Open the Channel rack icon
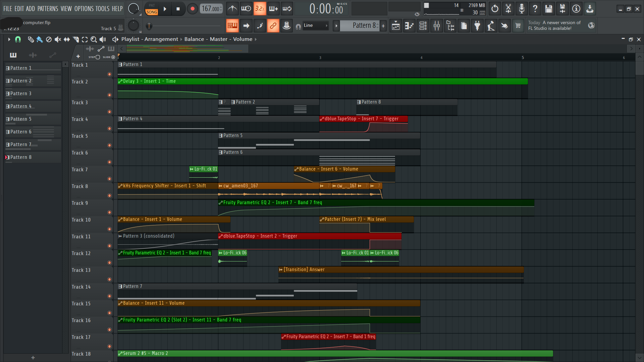Viewport: 644px width, 362px height. (423, 26)
